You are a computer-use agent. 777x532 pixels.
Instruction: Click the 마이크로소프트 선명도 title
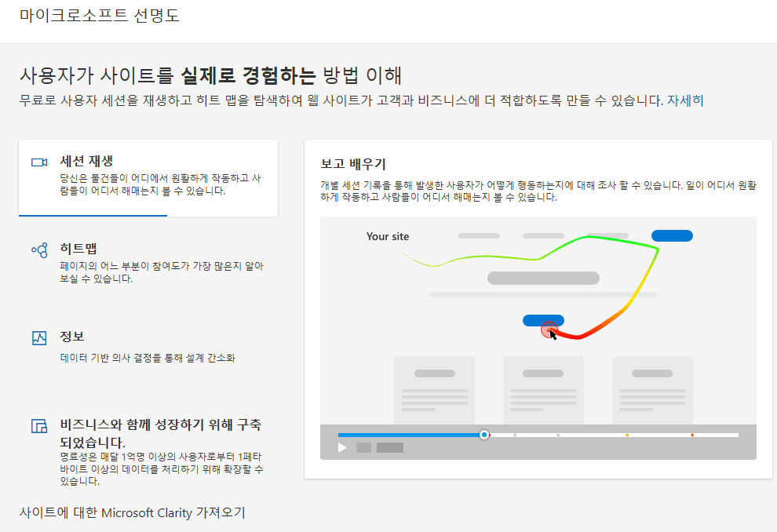click(x=100, y=15)
